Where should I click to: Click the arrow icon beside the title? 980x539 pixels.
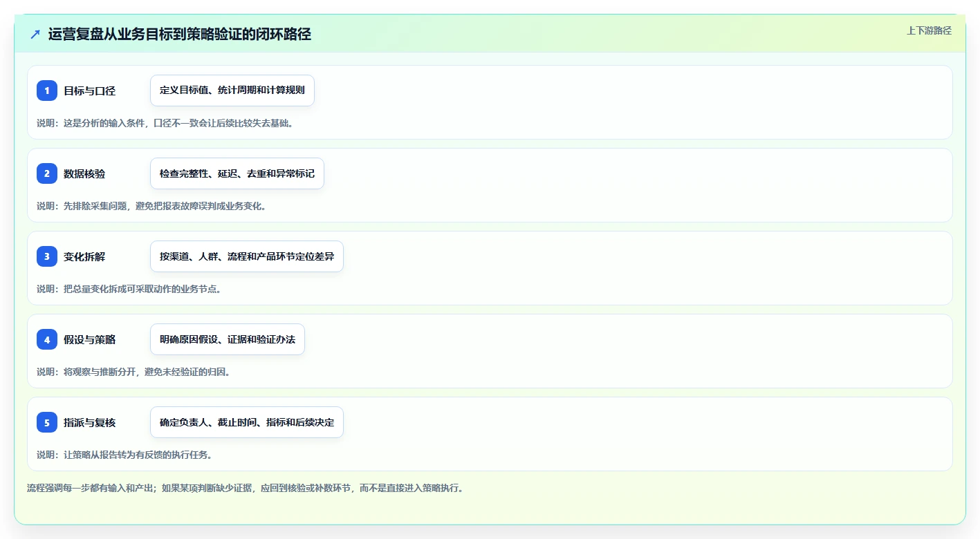click(x=35, y=34)
